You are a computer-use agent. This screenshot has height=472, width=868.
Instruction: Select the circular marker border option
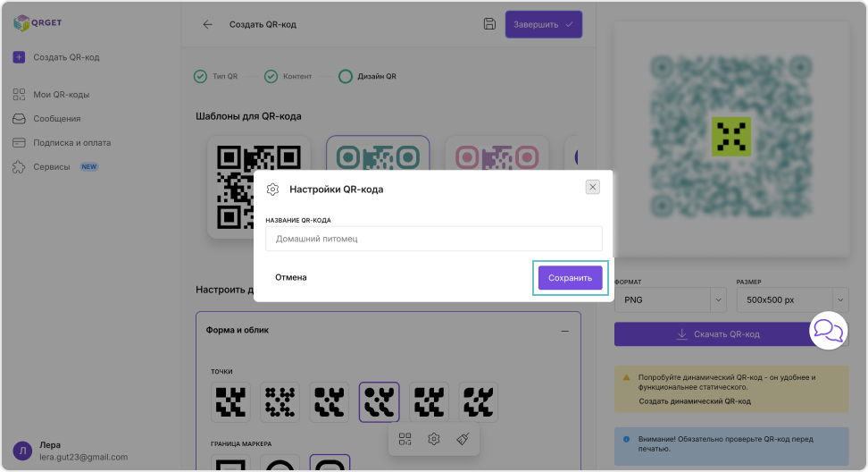[x=280, y=464]
